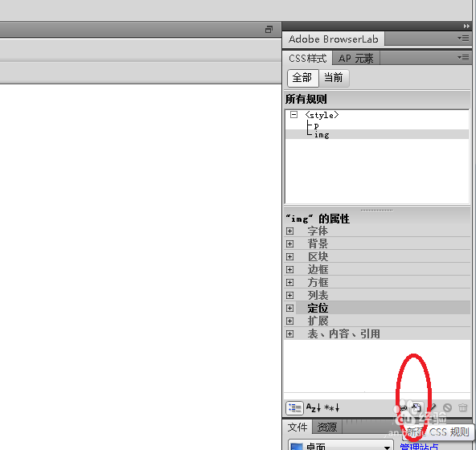Screen dimensions: 476x450
Task: Collapse panels with double-arrow icon
Action: click(466, 26)
